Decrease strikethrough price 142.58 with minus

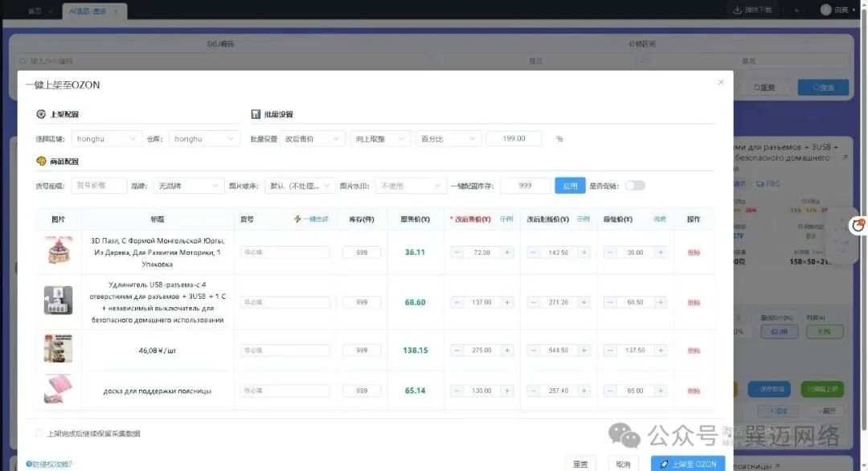click(533, 252)
